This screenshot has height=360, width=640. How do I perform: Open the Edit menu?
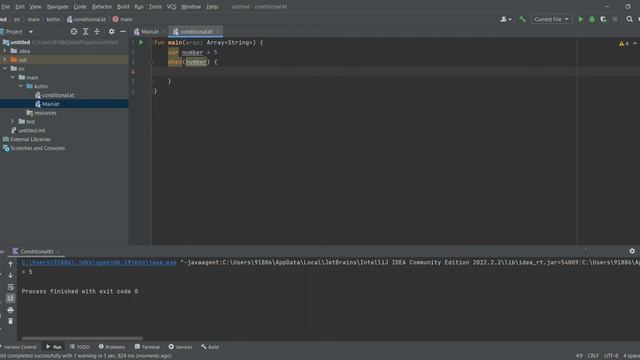(x=20, y=7)
